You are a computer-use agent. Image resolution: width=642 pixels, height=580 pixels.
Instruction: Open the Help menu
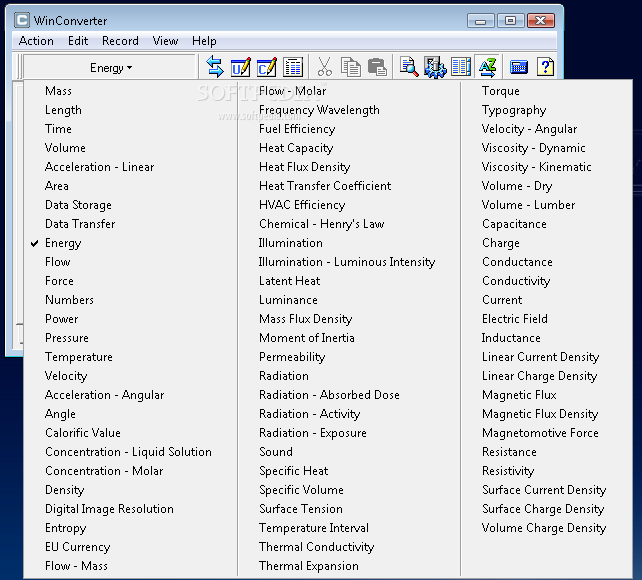pos(204,41)
